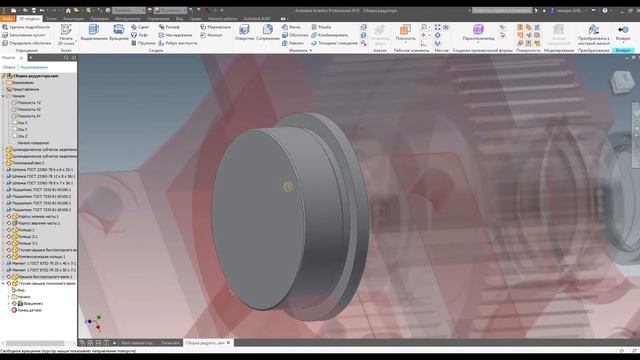The height and width of the screenshot is (360, 640).
Task: Switch to the Инструменты ribbon tab
Action: click(x=127, y=18)
